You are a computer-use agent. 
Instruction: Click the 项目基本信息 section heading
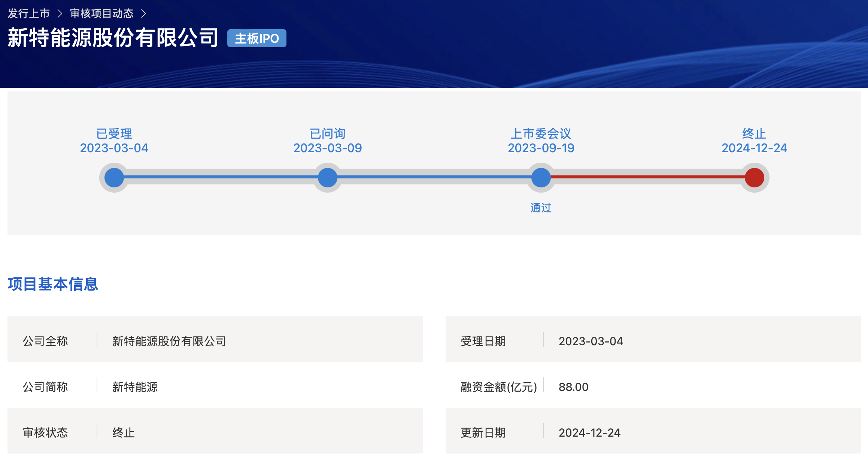[53, 284]
